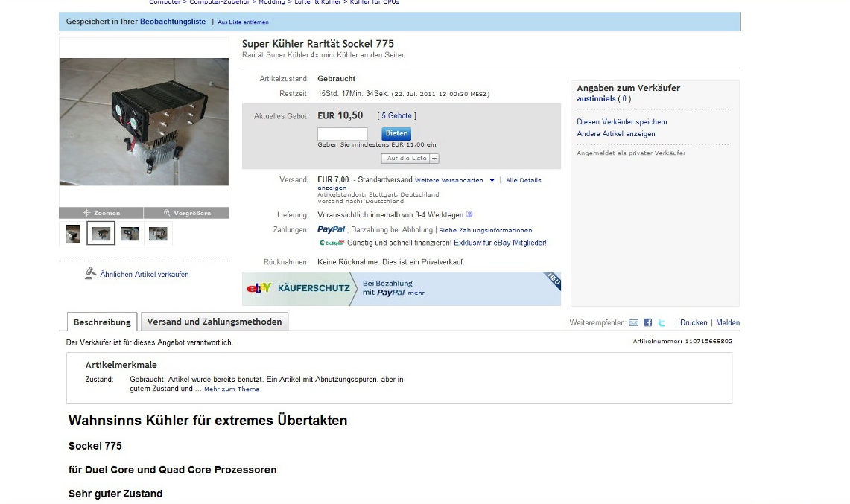
Task: Select the Beschreibung tab
Action: tap(102, 322)
